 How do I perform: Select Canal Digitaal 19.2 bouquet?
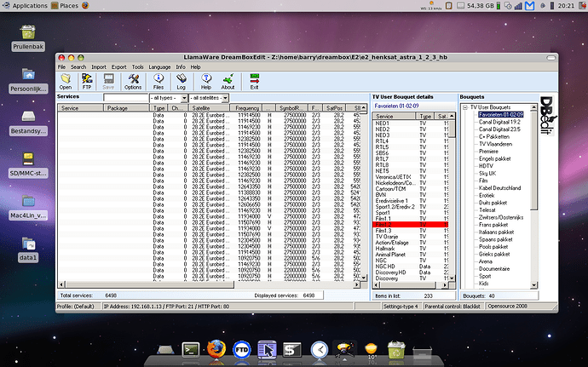coord(499,123)
